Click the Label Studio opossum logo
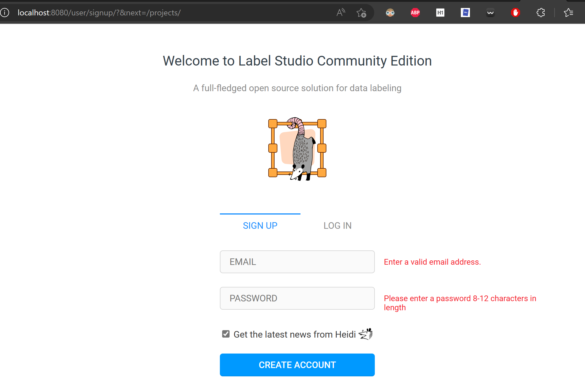 [x=297, y=149]
